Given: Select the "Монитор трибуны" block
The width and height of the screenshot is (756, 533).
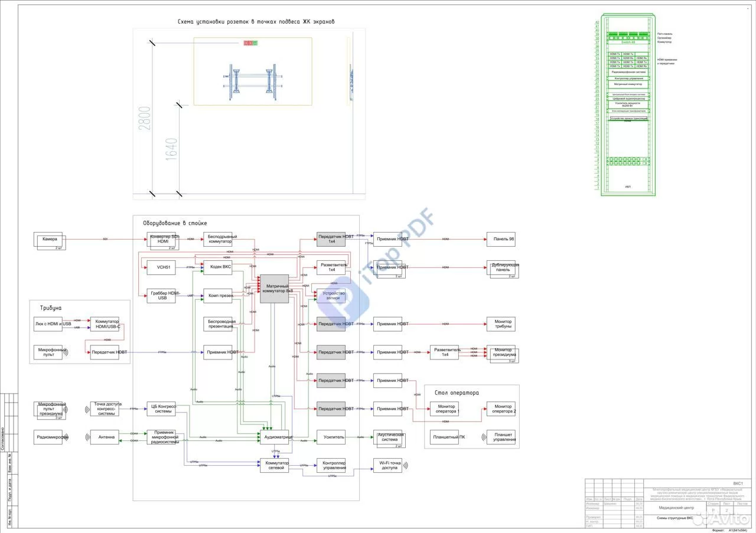Looking at the screenshot, I should (x=501, y=324).
